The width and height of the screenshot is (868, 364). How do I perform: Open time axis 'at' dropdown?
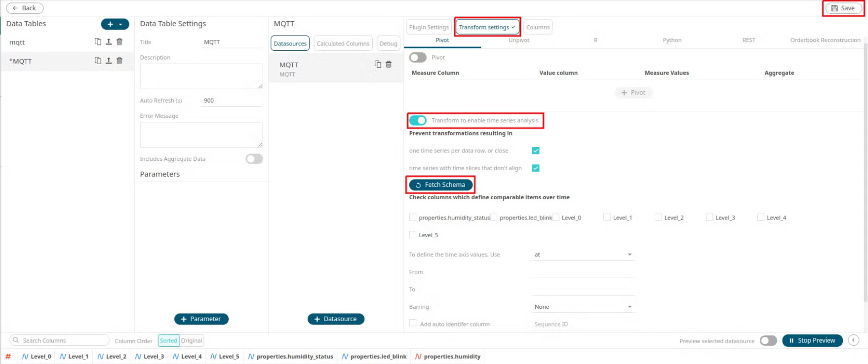coord(583,255)
